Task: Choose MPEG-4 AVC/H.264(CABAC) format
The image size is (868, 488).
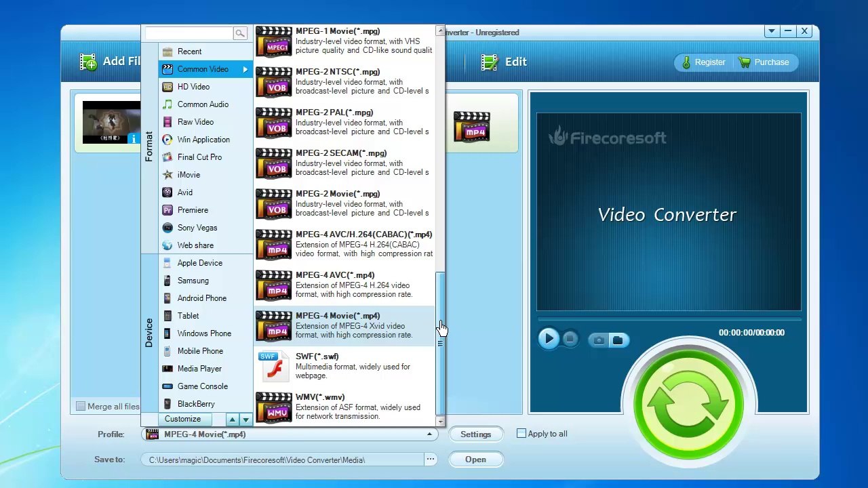Action: click(344, 245)
